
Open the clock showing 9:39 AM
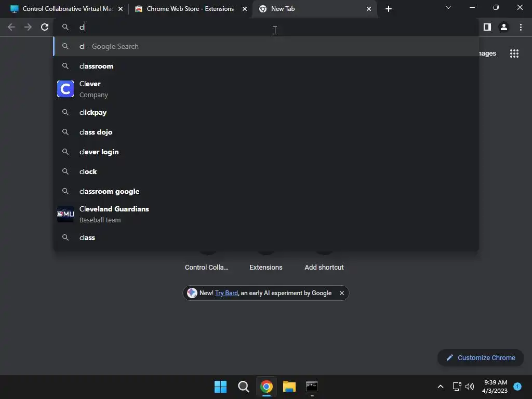[495, 387]
